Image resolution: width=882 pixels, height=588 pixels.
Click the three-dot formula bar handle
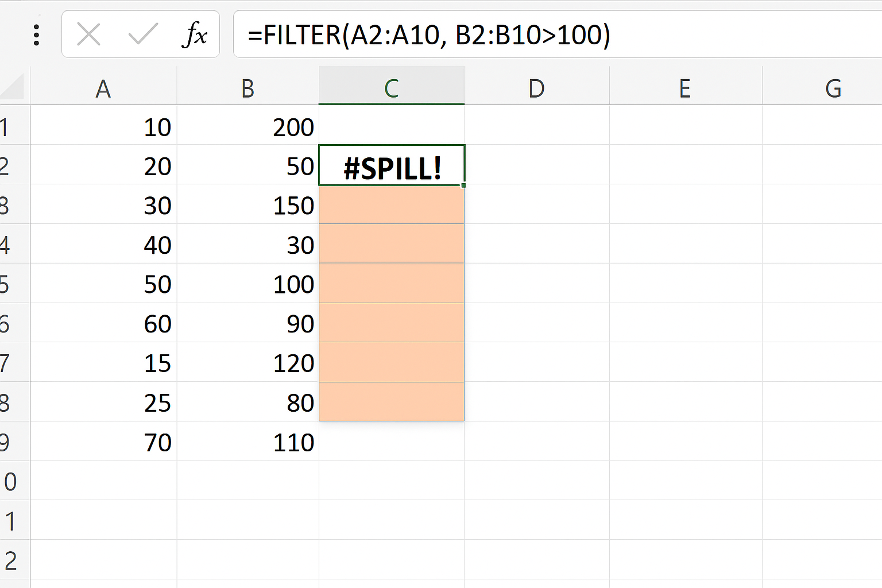pyautogui.click(x=37, y=34)
